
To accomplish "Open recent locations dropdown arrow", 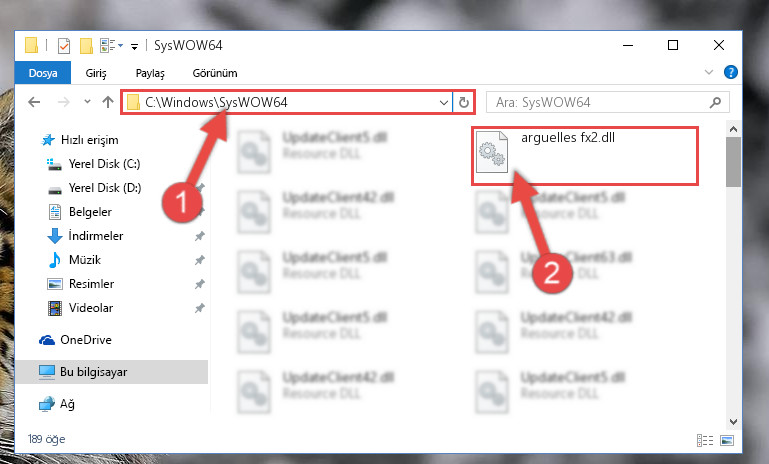I will point(87,102).
